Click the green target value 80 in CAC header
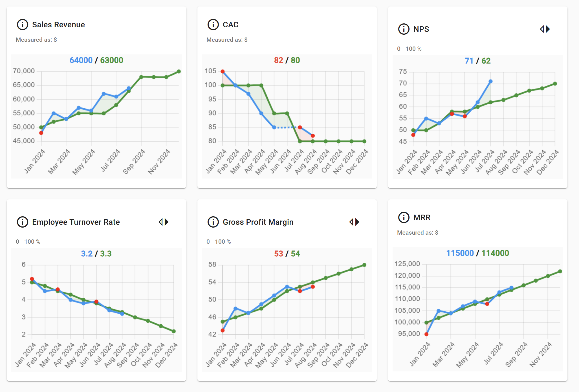This screenshot has height=392, width=579. pos(295,60)
